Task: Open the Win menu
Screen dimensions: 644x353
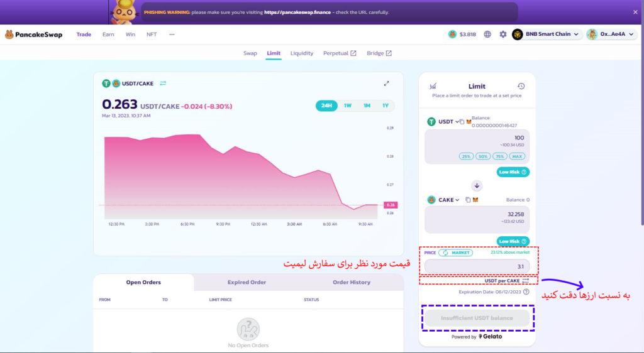Action: [x=130, y=35]
